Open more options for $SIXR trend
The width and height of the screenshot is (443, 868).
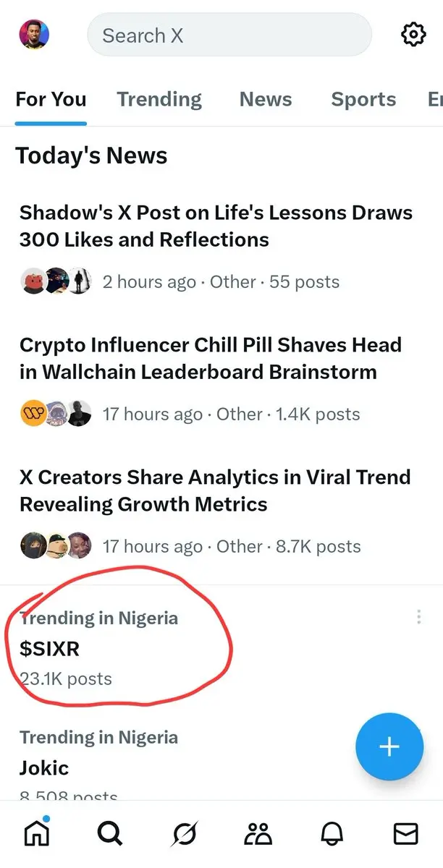418,617
